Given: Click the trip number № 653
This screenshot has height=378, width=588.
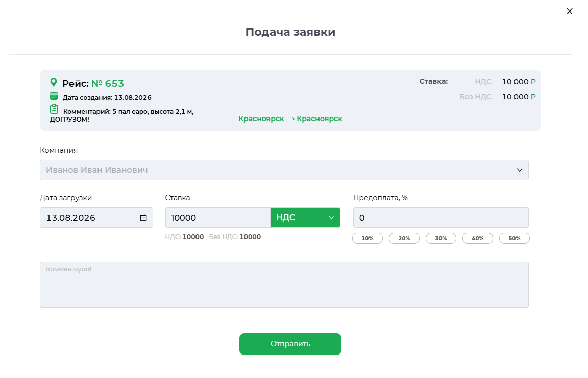Looking at the screenshot, I should (108, 83).
